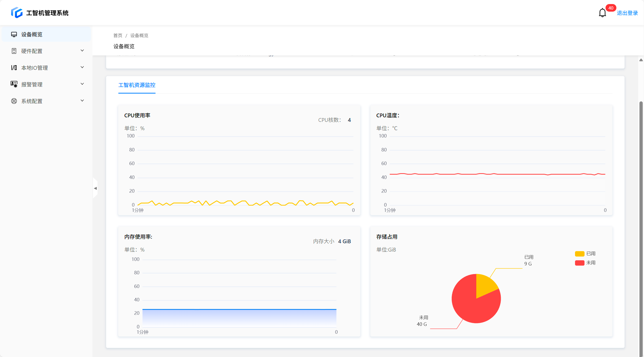
Task: Expand the 系统配置 menu chevron
Action: pos(82,101)
